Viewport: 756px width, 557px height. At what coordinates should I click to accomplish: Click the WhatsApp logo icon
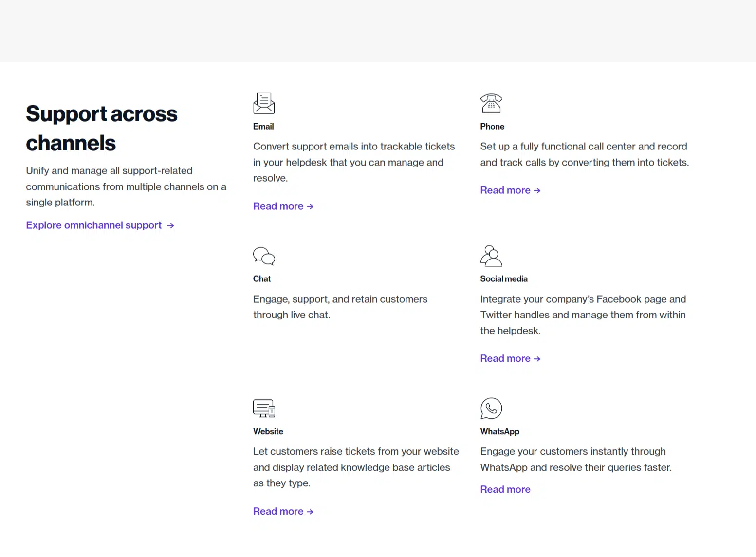tap(491, 408)
